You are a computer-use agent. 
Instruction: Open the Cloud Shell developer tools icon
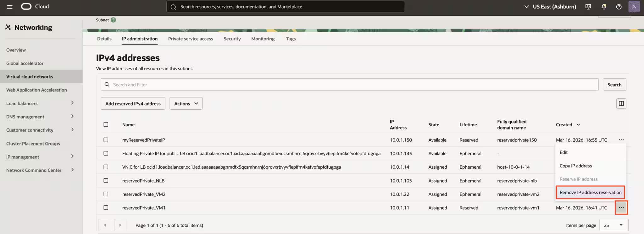pyautogui.click(x=588, y=7)
